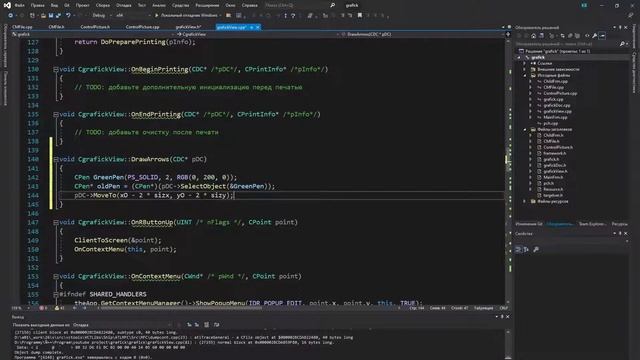This screenshot has width=640, height=360.
Task: Select MainFrm.cpp in Solution Explorer
Action: [555, 117]
